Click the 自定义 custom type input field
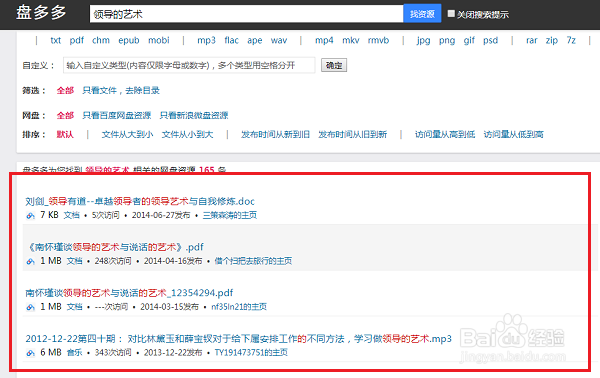 [189, 65]
